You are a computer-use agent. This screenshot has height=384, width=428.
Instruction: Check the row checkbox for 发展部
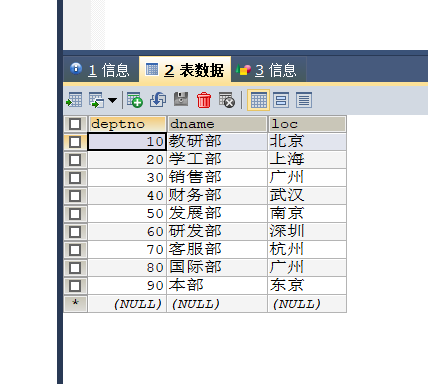(75, 214)
